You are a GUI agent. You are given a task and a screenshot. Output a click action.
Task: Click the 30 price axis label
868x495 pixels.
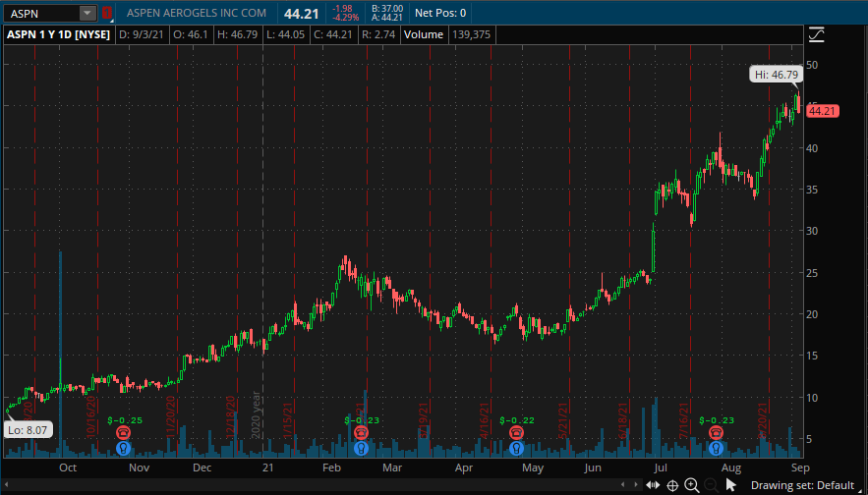tap(813, 231)
